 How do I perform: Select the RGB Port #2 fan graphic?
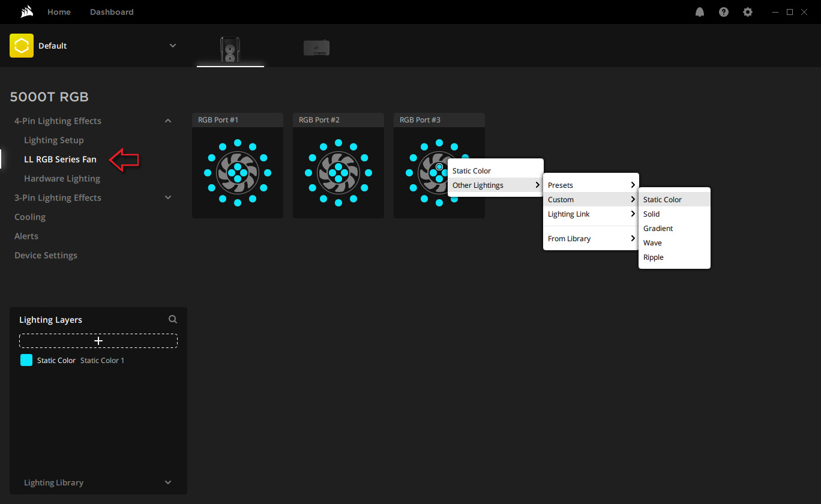(338, 173)
